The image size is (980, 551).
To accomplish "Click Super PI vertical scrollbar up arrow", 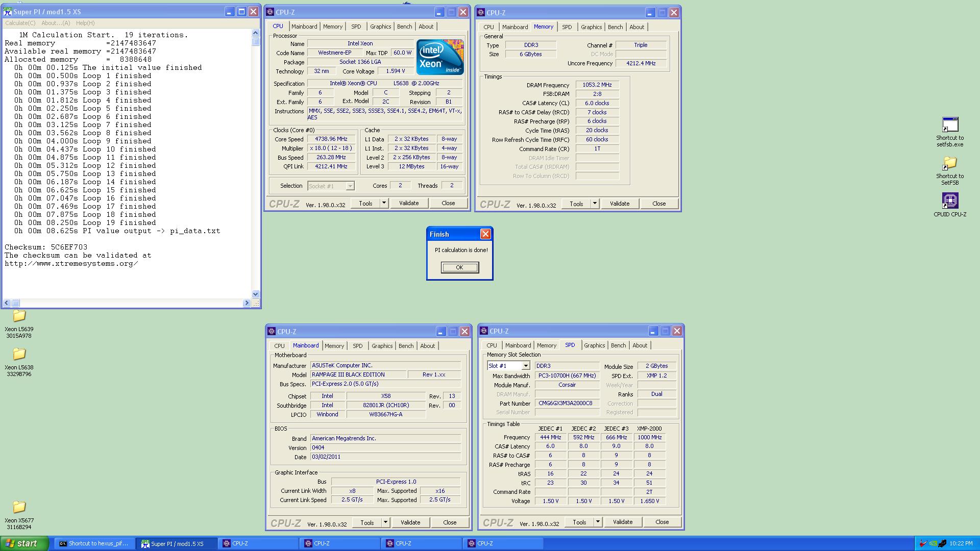I will pos(256,33).
